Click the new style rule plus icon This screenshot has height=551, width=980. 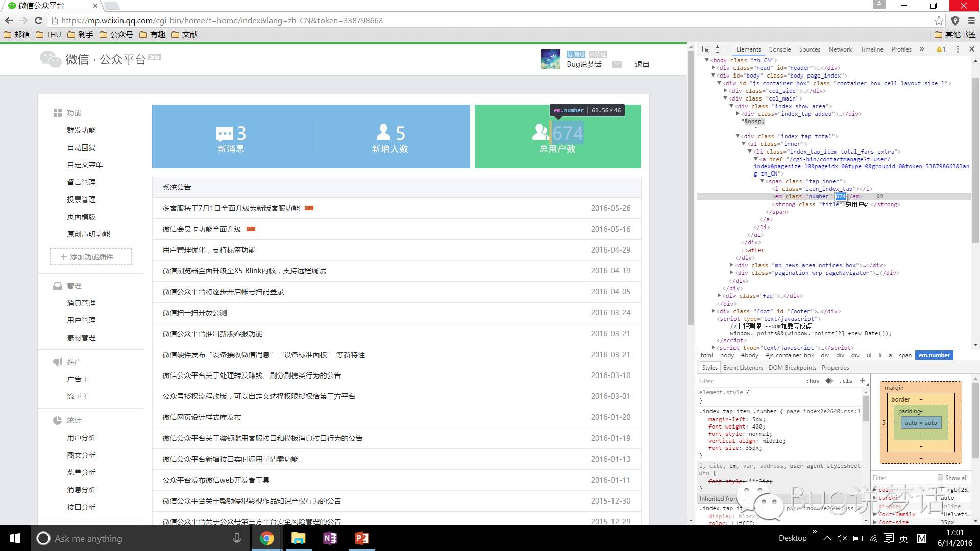click(x=862, y=381)
